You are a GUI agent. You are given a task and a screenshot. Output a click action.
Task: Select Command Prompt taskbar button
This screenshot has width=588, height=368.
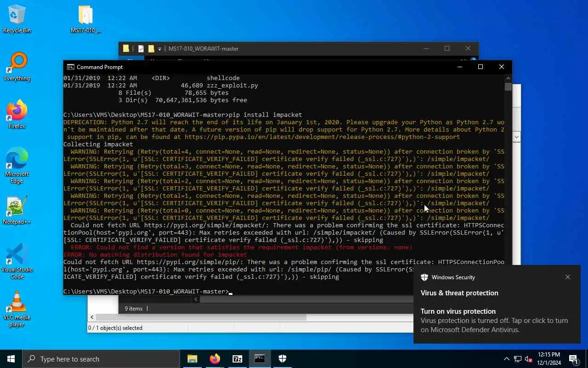pos(260,359)
